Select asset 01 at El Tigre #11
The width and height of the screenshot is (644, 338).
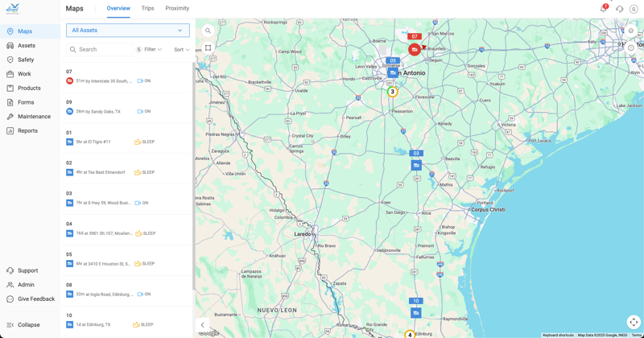(x=128, y=138)
